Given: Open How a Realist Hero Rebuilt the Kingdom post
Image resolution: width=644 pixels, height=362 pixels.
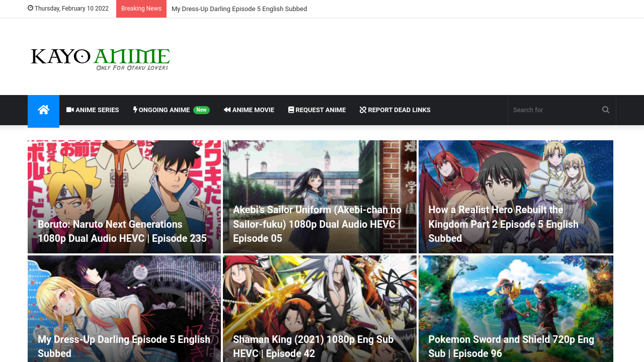Looking at the screenshot, I should coord(503,224).
